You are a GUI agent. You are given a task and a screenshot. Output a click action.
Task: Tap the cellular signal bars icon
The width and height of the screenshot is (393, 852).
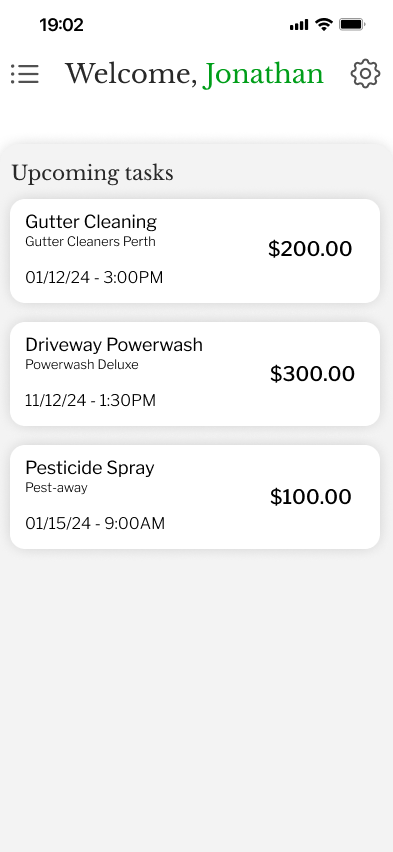click(299, 25)
